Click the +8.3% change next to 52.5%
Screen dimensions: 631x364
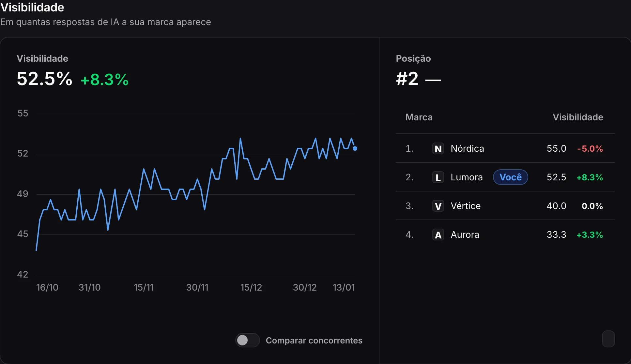104,80
